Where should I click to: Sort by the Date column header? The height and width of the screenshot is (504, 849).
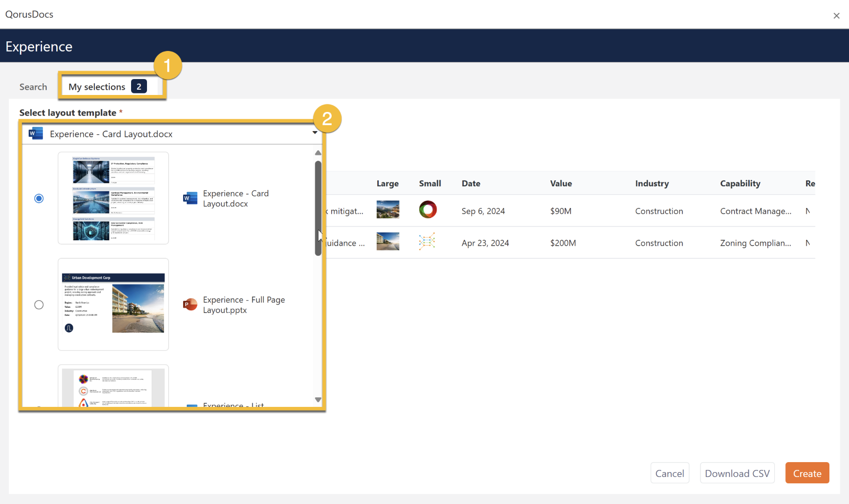tap(471, 184)
